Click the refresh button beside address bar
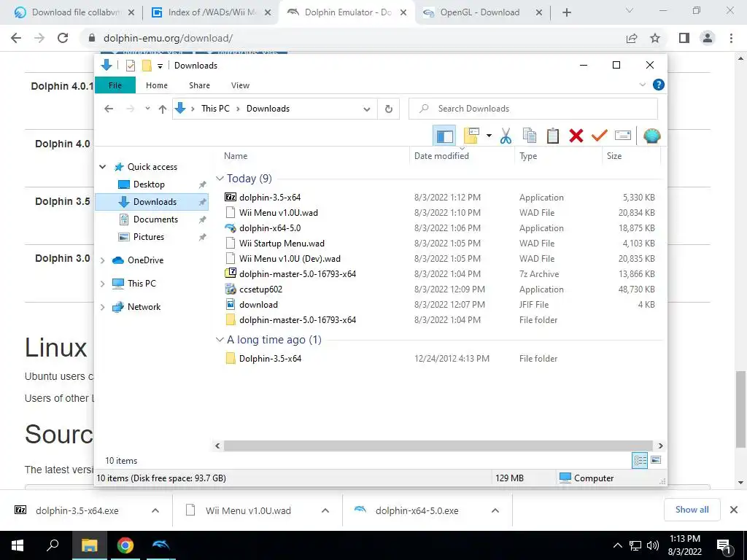Screen dimensions: 747x560 click(x=389, y=109)
